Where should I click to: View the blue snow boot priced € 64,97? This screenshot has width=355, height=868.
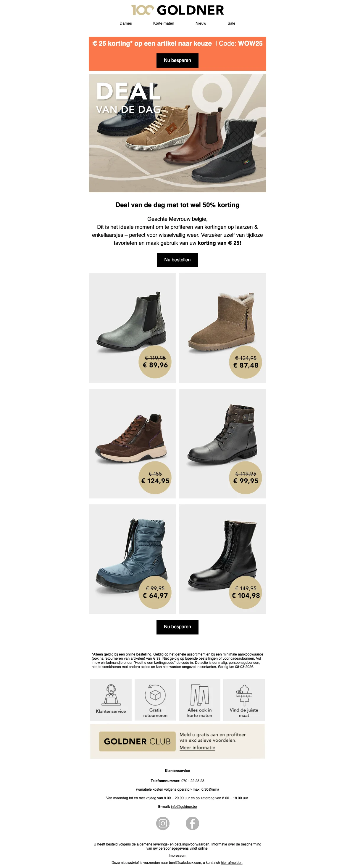pos(132,559)
